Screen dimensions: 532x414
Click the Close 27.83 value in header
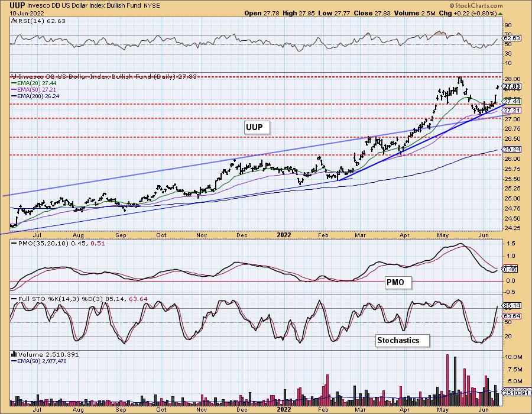(372, 13)
